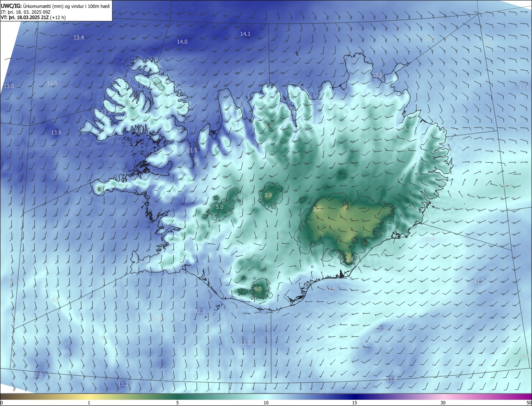Click the 1 tick label on the color legend
Image resolution: width=532 pixels, height=406 pixels.
point(89,403)
